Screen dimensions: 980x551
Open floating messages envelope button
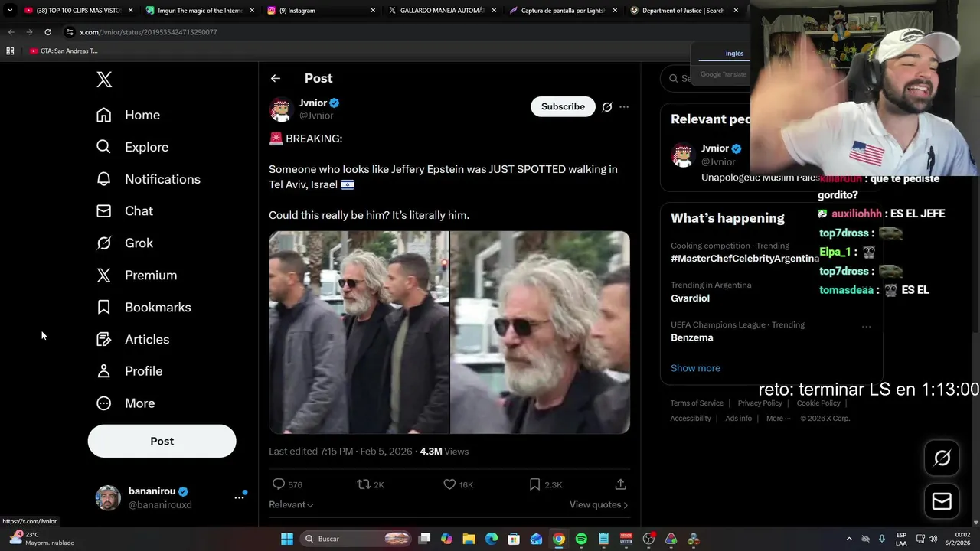942,502
